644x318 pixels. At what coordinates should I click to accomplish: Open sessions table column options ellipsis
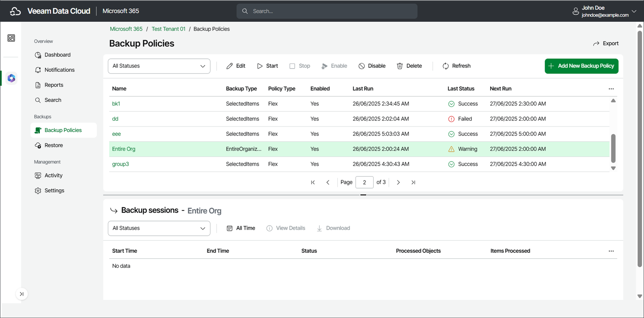click(x=611, y=251)
